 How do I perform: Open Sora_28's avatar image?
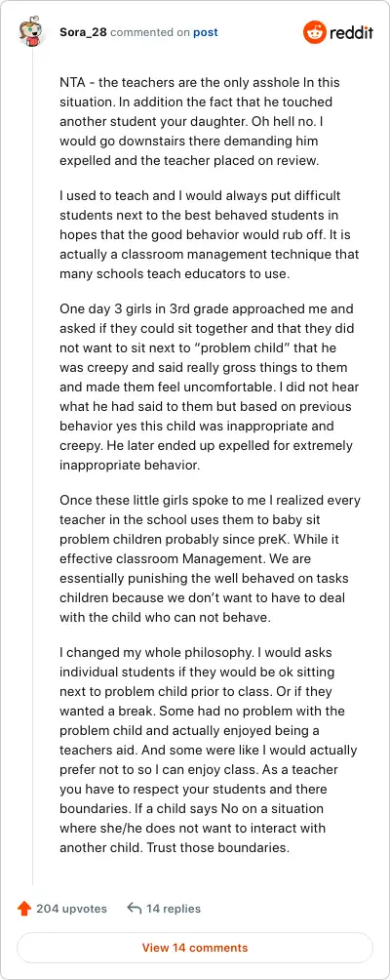coord(32,32)
